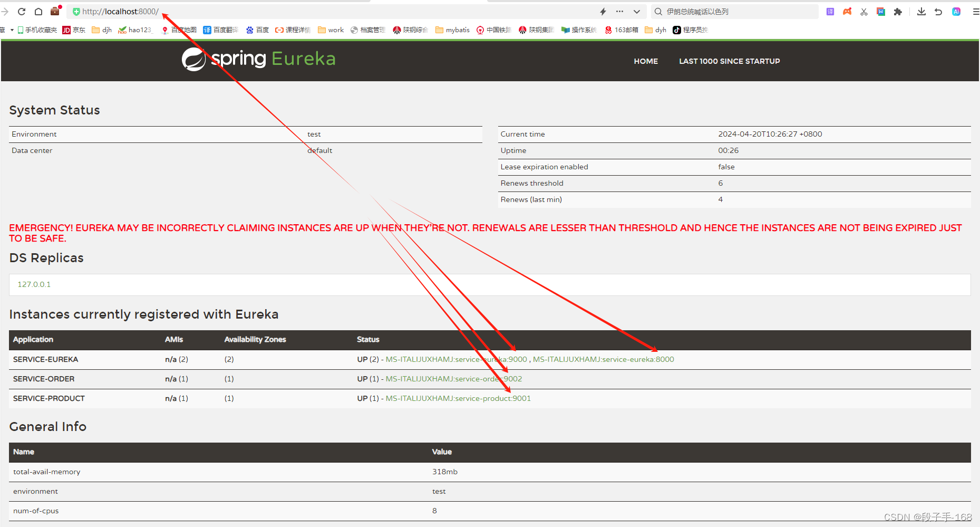Select the total-avail-memory value 318mb
980x527 pixels.
(445, 472)
